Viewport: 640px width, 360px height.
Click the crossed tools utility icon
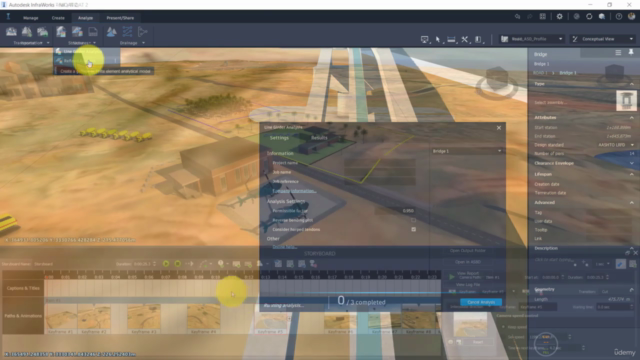click(x=465, y=39)
